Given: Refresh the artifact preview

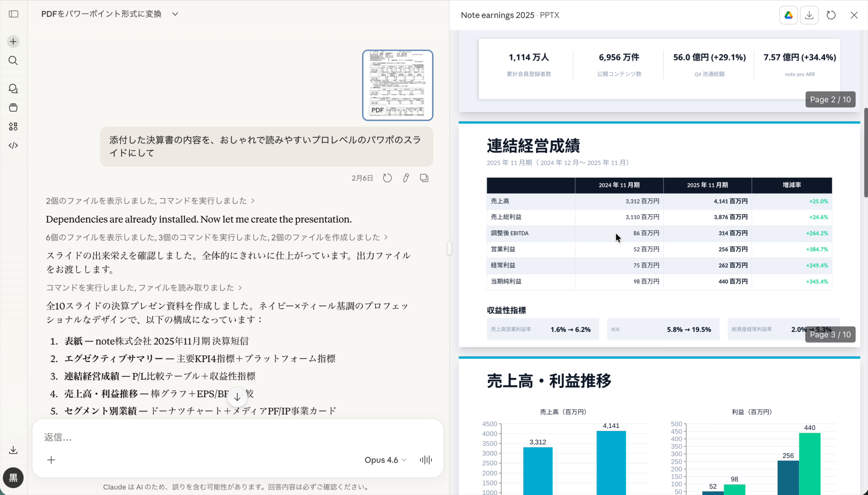Looking at the screenshot, I should [x=831, y=15].
